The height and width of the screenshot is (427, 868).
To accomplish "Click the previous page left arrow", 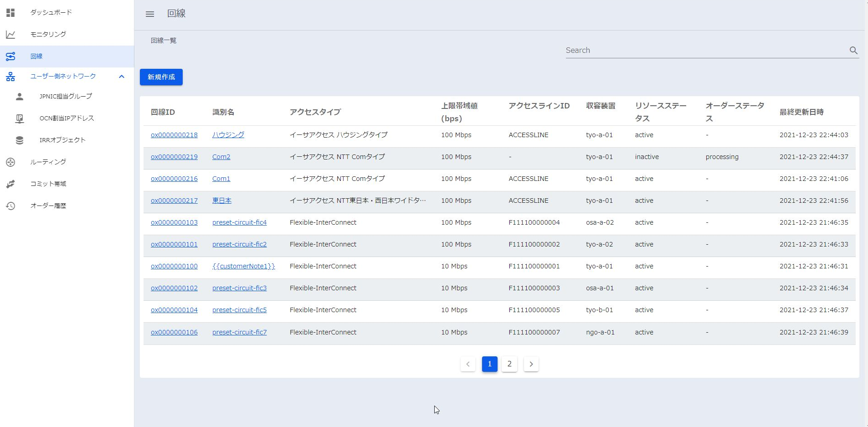I will tap(468, 364).
